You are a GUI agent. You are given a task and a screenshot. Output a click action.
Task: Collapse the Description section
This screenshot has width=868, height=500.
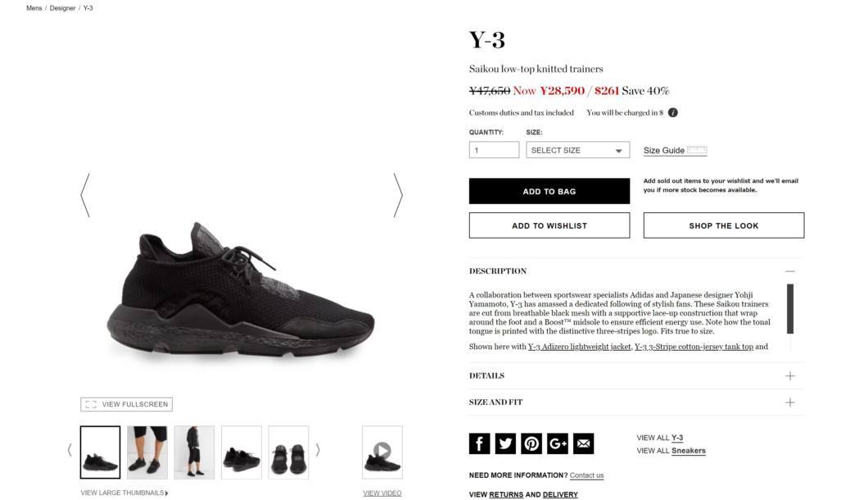790,271
